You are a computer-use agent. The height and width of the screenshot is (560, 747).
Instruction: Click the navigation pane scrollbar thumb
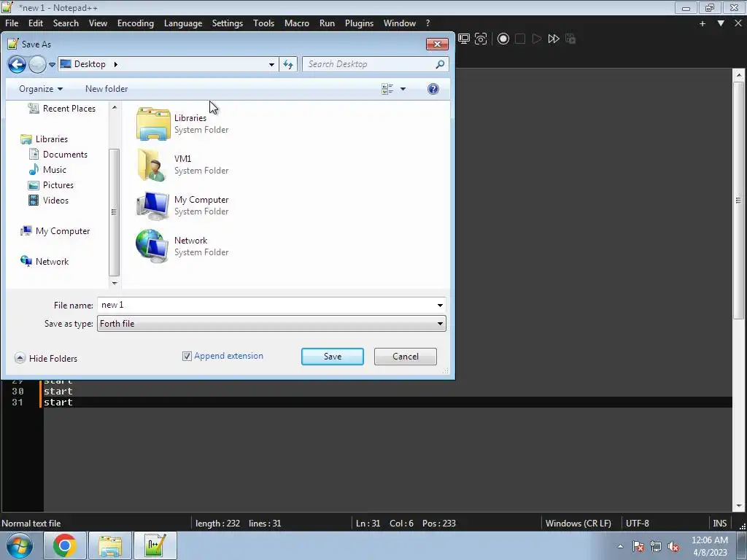pos(114,212)
